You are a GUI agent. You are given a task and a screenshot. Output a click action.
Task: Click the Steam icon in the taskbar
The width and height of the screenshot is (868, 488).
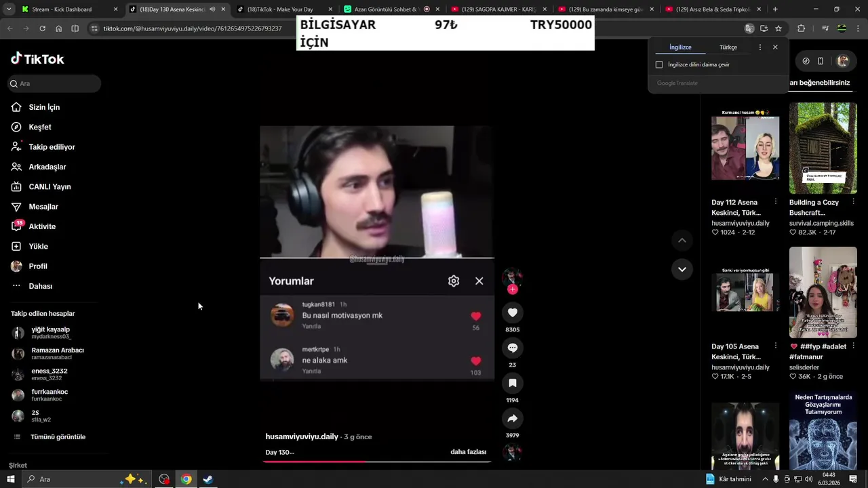click(208, 479)
